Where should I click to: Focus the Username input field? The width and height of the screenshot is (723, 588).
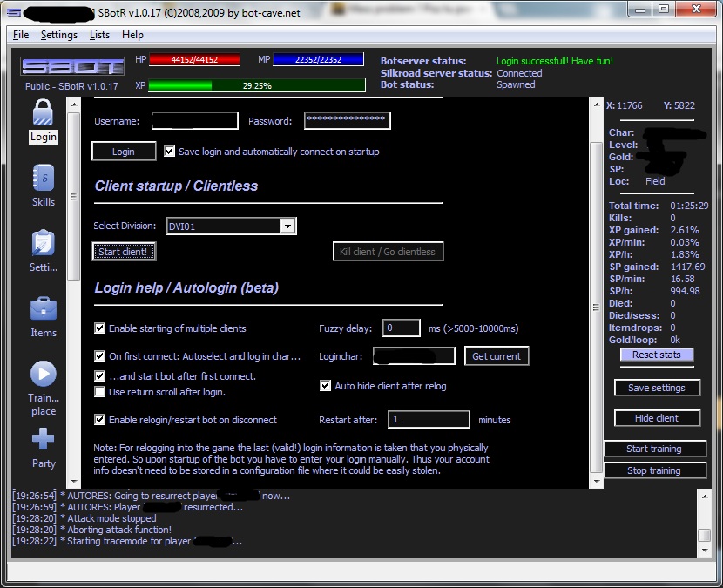(194, 121)
